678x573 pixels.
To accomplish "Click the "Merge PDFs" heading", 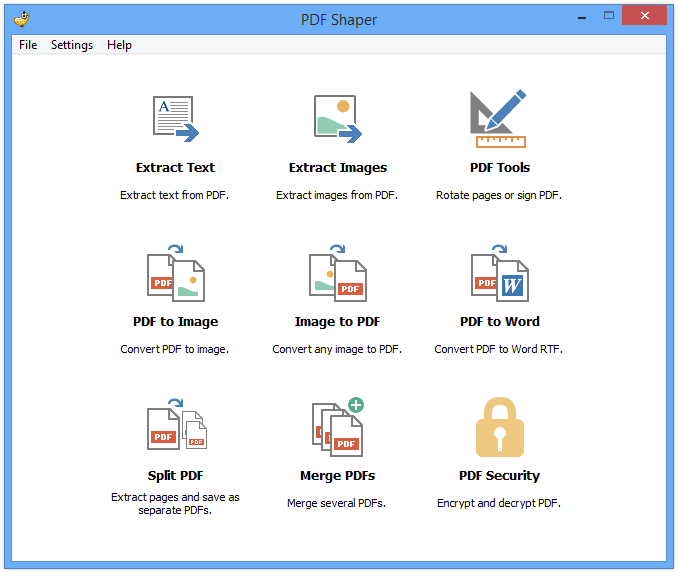I will [338, 476].
